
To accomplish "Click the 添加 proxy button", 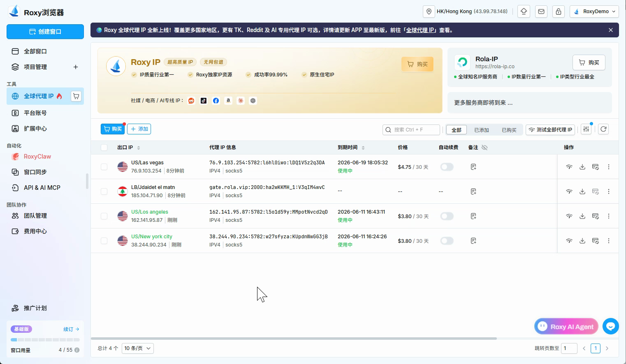I will point(139,129).
